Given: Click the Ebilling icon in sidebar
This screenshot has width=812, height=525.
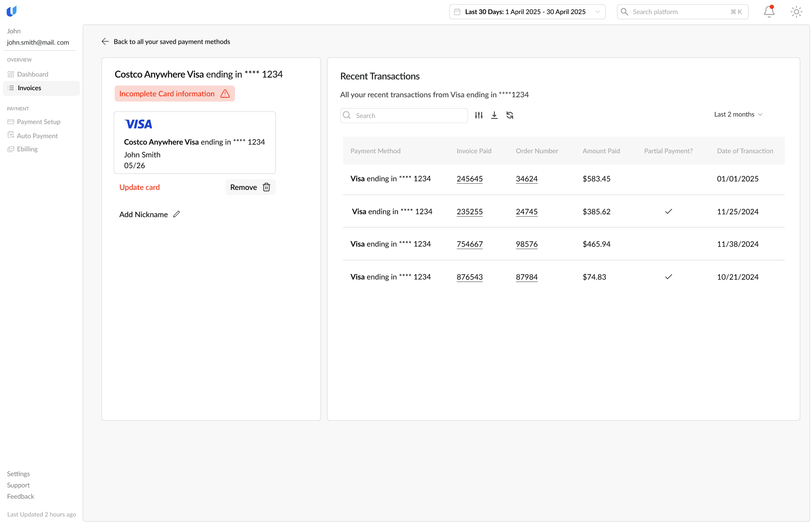Looking at the screenshot, I should 11,149.
